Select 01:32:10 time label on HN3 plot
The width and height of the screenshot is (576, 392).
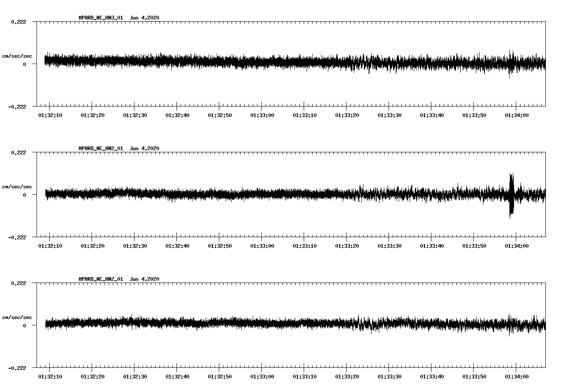[50, 115]
